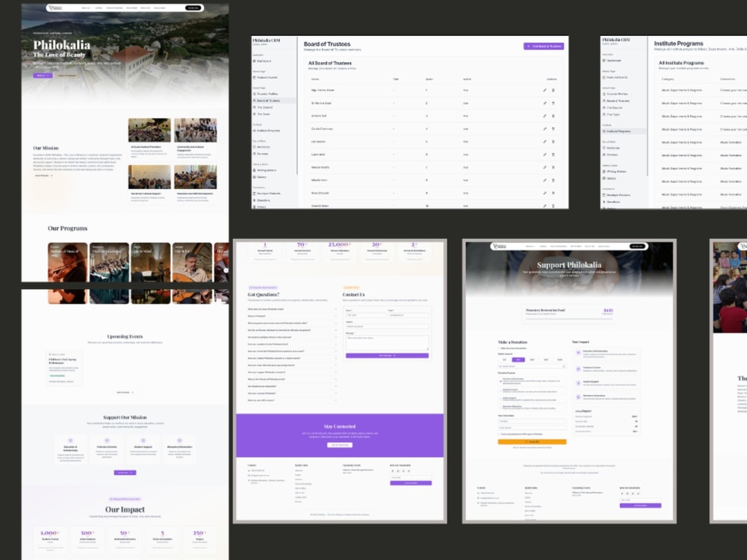Edit the trustee row with order 2
Image resolution: width=747 pixels, height=560 pixels.
[x=545, y=103]
